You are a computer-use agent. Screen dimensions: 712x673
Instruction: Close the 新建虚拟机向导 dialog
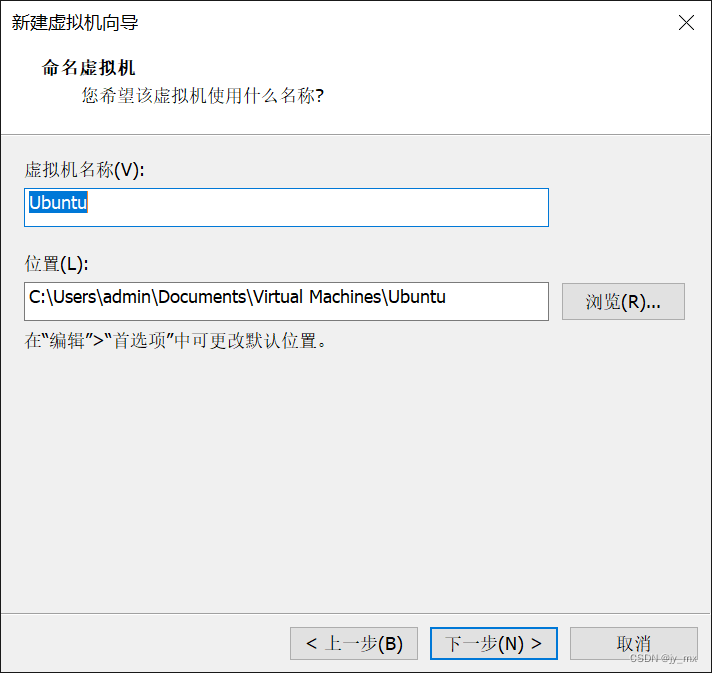point(686,22)
